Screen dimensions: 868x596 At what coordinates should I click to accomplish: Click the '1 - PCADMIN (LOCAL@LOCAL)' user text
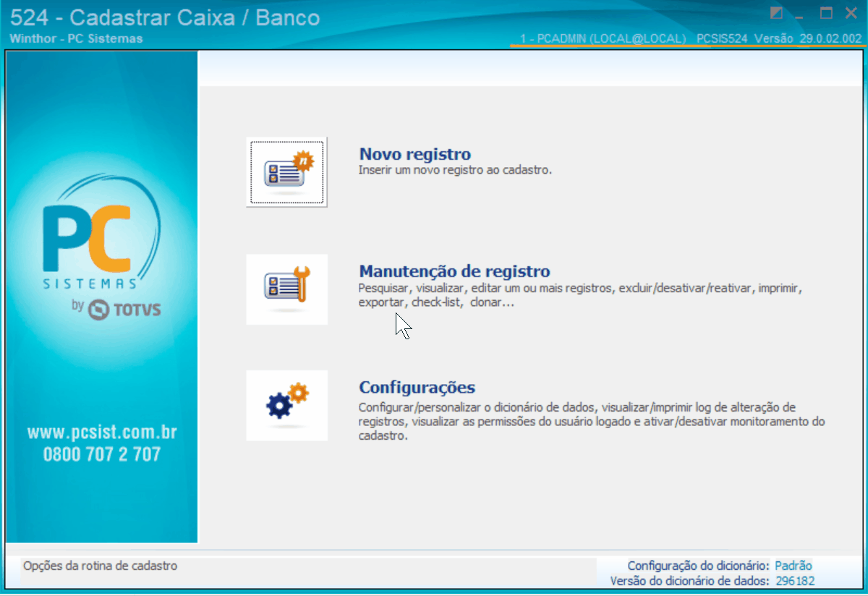(x=603, y=38)
